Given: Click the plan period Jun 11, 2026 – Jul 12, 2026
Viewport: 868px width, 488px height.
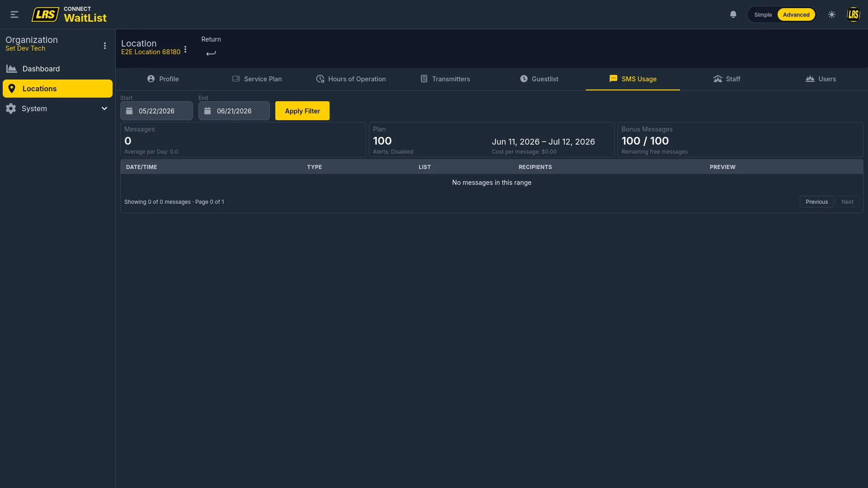Looking at the screenshot, I should 543,142.
